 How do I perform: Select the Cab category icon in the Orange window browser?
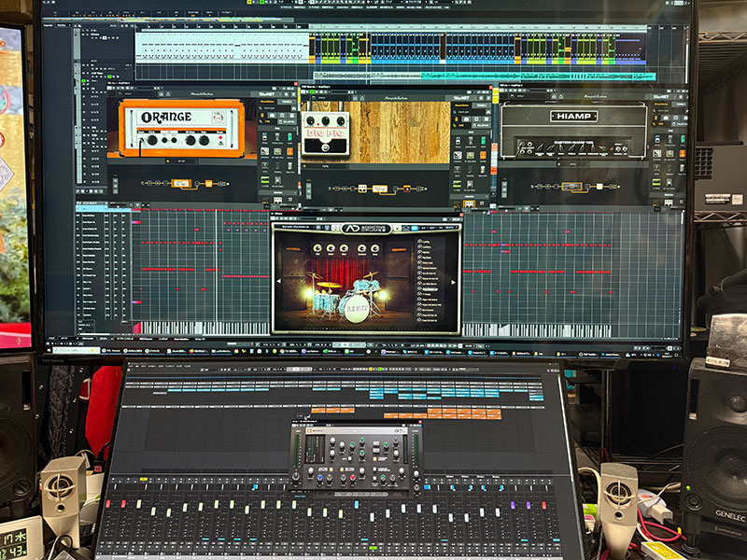282,115
